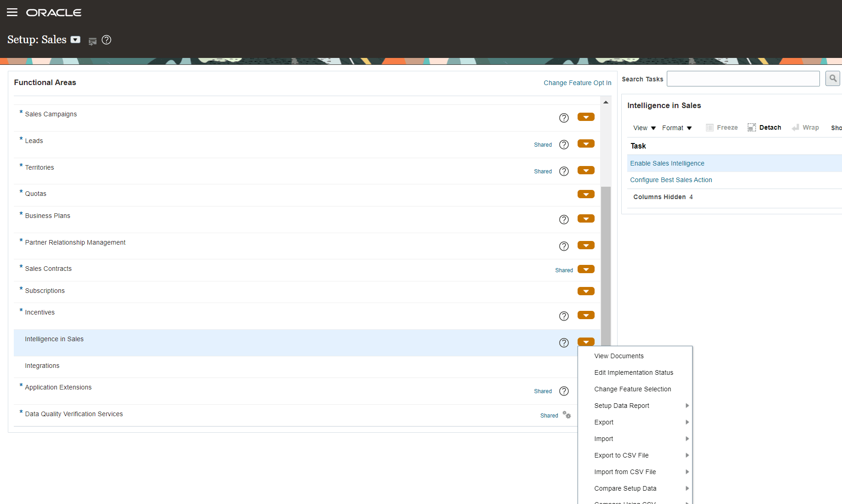Click the Shared link in Leads row
This screenshot has width=842, height=504.
[x=543, y=145]
